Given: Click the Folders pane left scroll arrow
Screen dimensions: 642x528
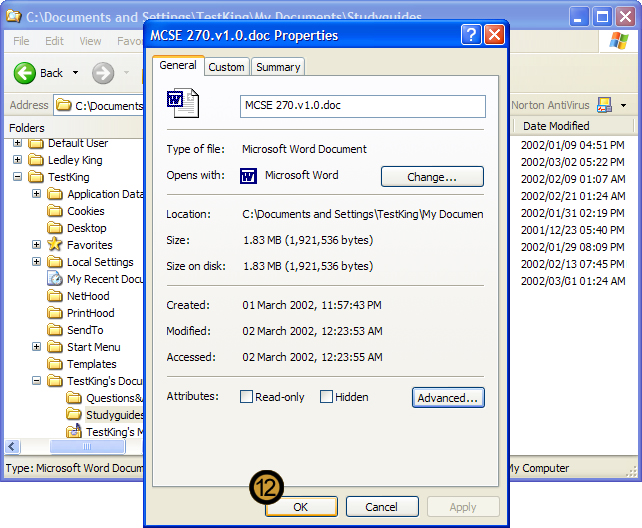Looking at the screenshot, I should (x=12, y=446).
